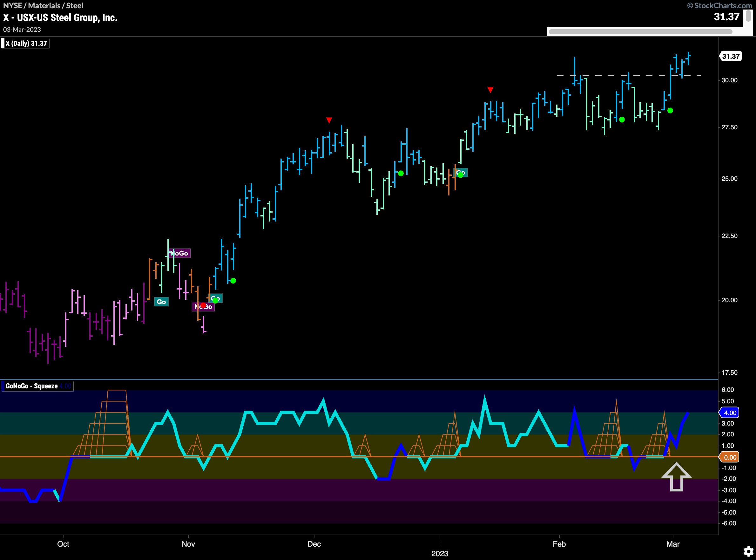Image resolution: width=756 pixels, height=560 pixels.
Task: Click the 22.50 price axis label
Action: pos(730,236)
